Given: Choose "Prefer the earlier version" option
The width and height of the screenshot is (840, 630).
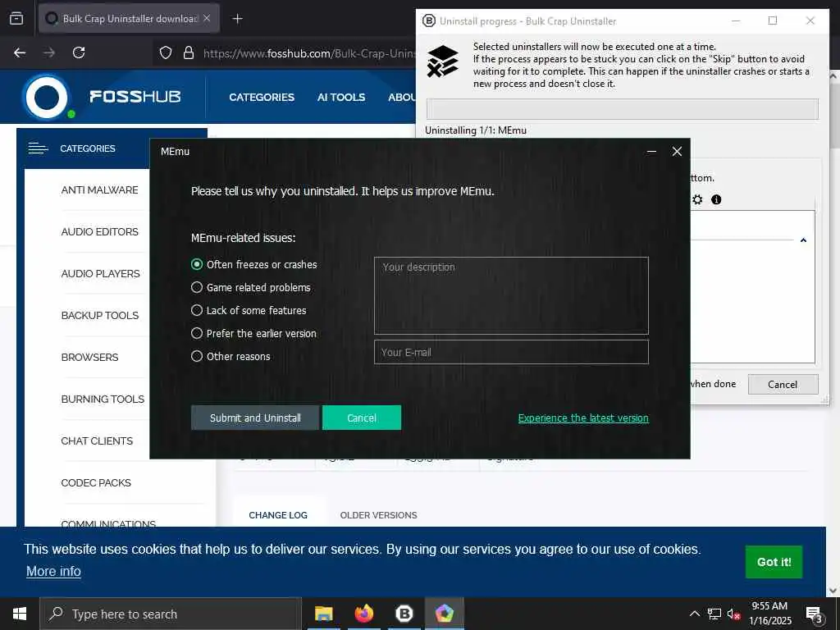Looking at the screenshot, I should pos(254,334).
